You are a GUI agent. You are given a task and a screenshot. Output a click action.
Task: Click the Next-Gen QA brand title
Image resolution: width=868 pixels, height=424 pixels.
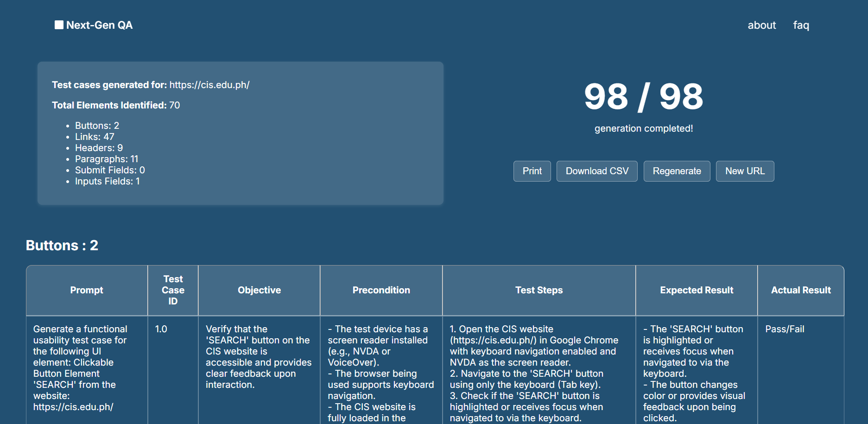tap(99, 25)
